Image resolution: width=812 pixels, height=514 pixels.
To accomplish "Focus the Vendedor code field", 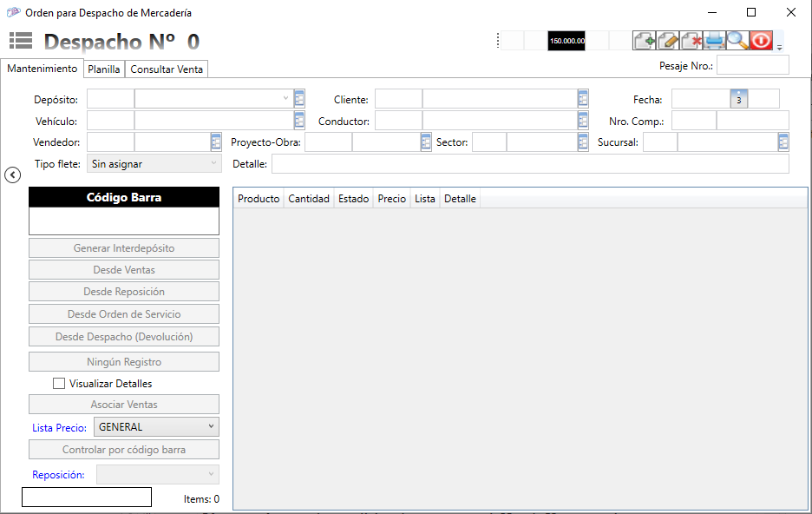I will [x=110, y=142].
